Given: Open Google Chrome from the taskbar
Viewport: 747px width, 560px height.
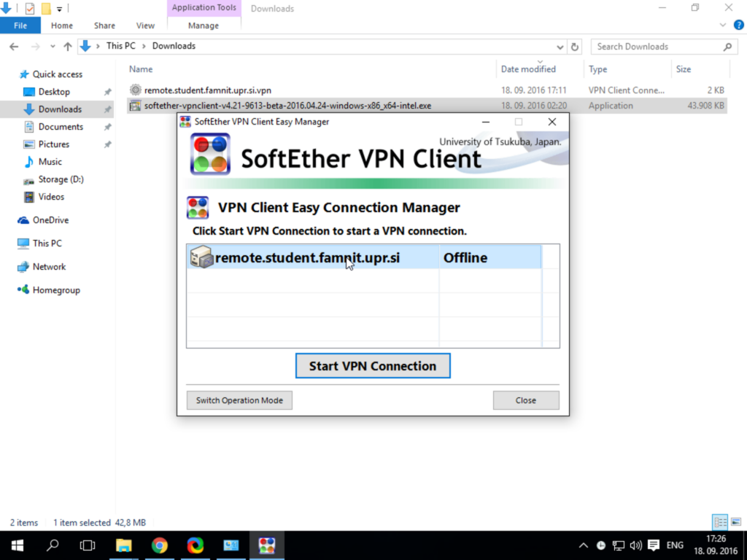Looking at the screenshot, I should (x=160, y=545).
